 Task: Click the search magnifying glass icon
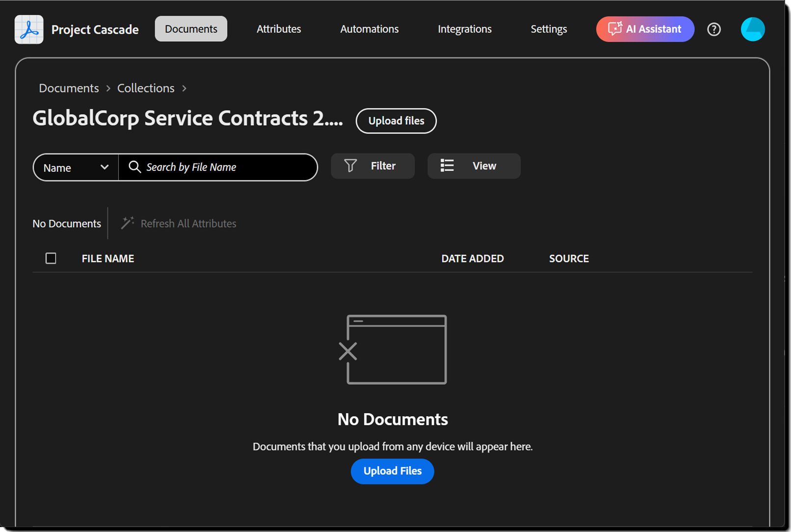(134, 167)
